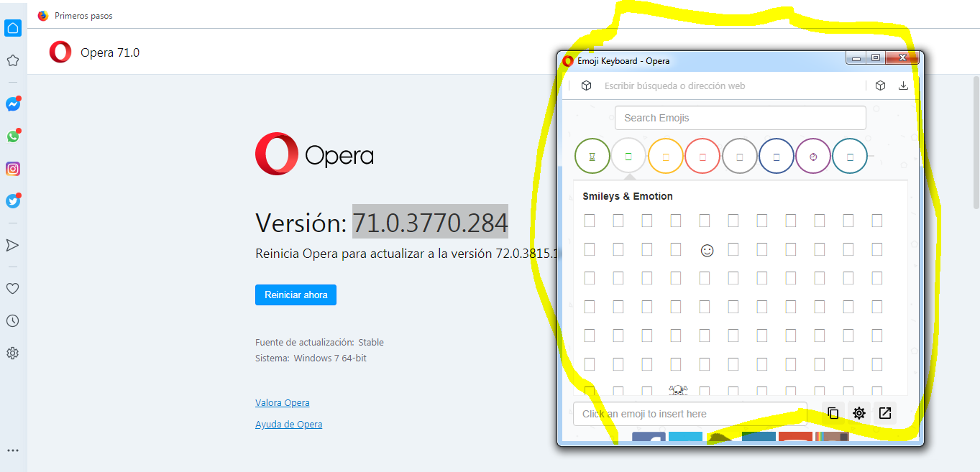This screenshot has height=472, width=980.
Task: Click the 'Fuente de actualización: Stable' text
Action: tap(319, 342)
